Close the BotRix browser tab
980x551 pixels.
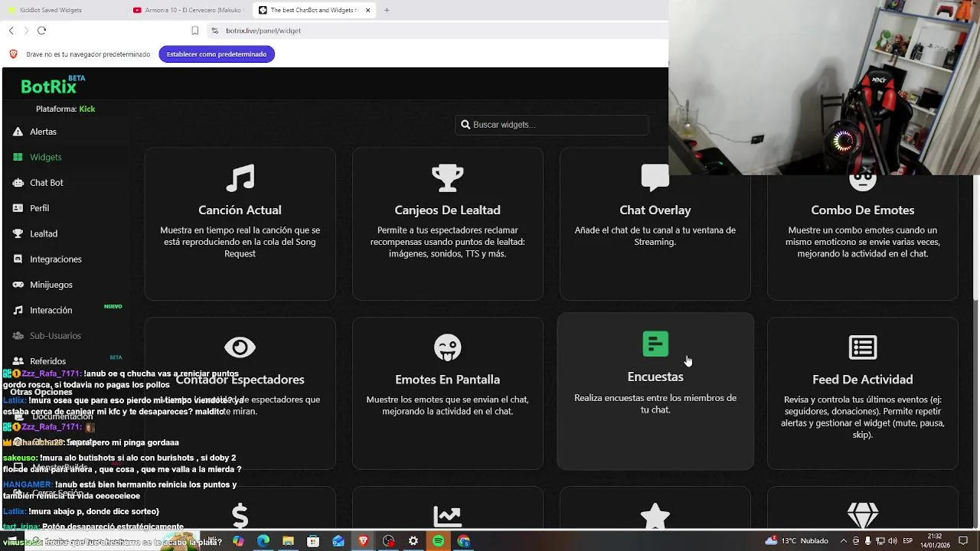coord(368,10)
